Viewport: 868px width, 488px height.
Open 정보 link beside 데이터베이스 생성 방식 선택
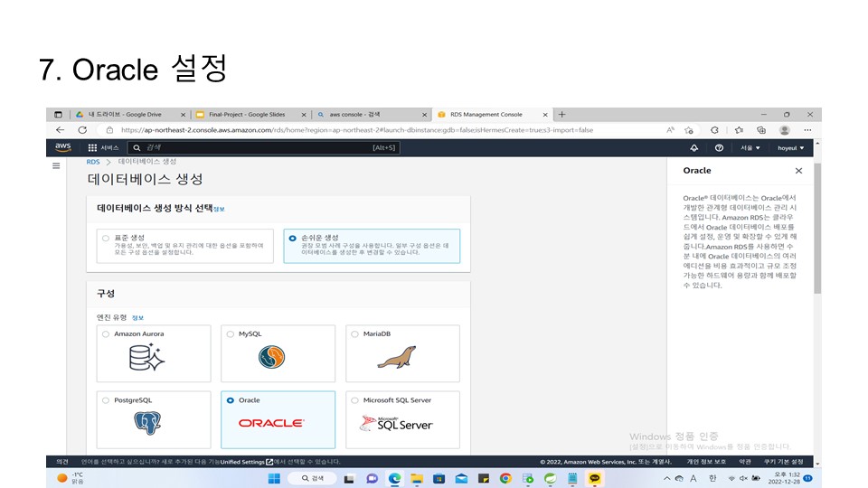coord(219,209)
